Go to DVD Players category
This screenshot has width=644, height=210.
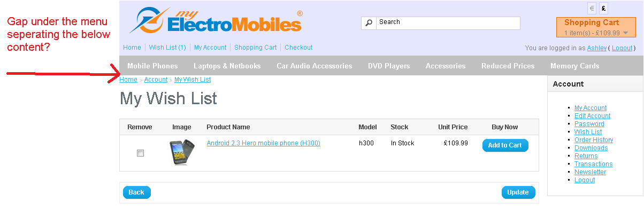pos(389,66)
